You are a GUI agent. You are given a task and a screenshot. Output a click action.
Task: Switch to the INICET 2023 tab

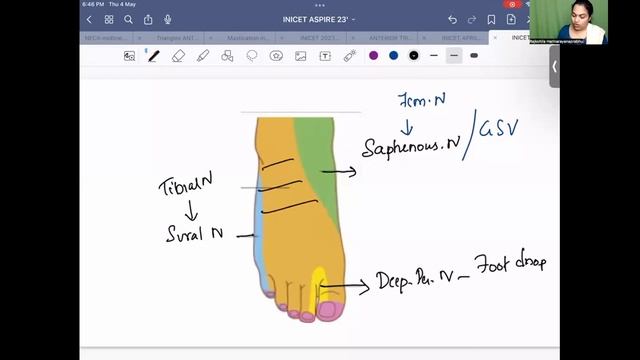coord(319,38)
